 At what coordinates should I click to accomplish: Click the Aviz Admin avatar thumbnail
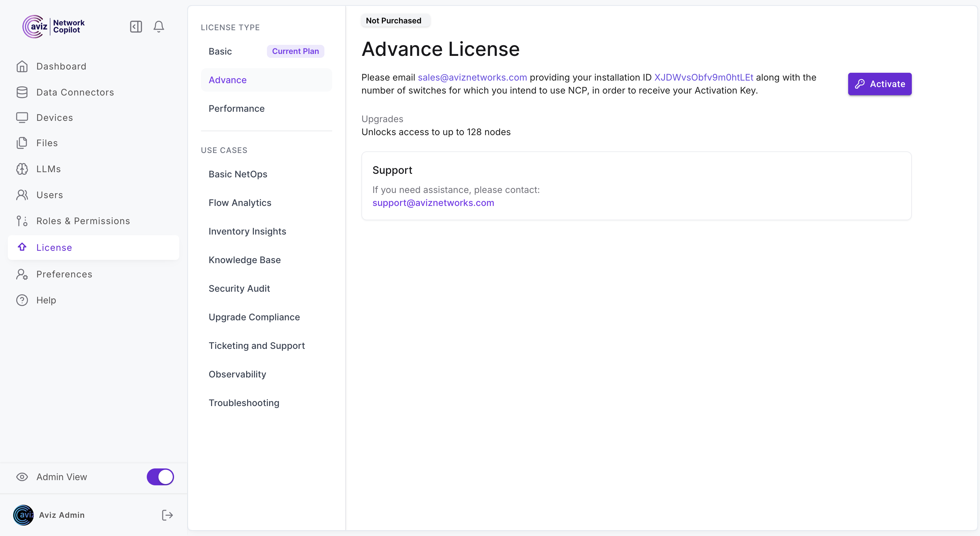coord(23,515)
